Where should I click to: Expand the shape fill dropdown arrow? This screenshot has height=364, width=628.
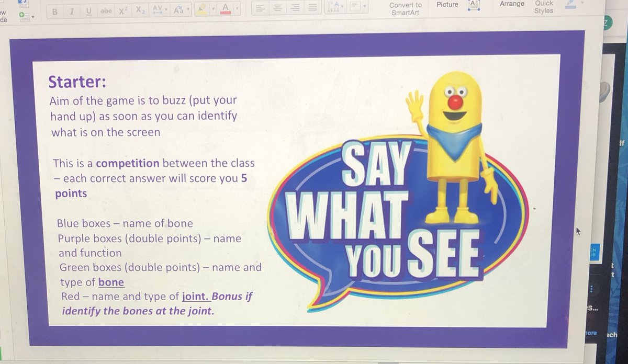pyautogui.click(x=582, y=3)
